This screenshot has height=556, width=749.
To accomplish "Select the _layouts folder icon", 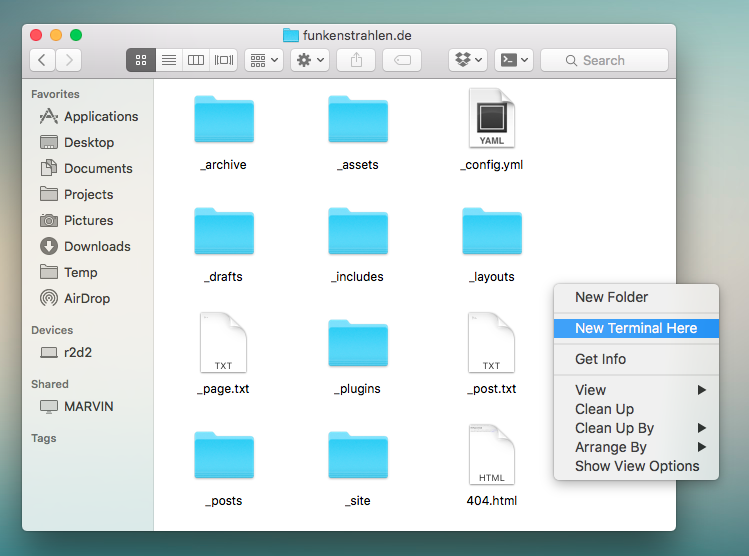I will coord(492,231).
